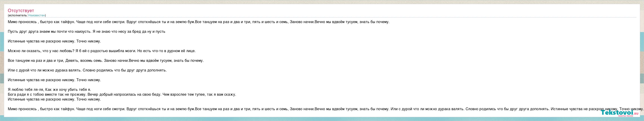Click line starting 'Бога ради я с тобою вместе'
Viewport: 644px width, 121px height.
tap(122, 95)
